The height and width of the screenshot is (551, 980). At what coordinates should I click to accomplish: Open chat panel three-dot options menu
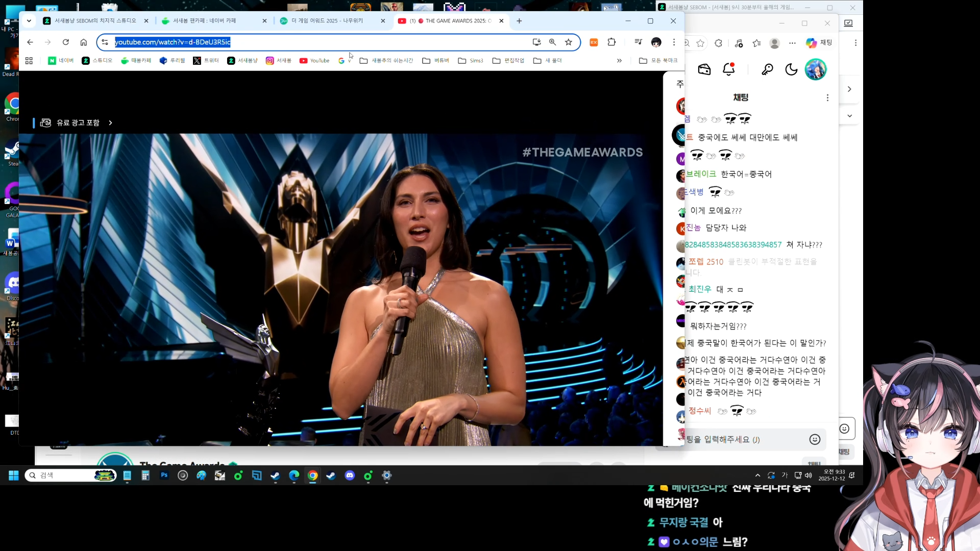coord(827,97)
